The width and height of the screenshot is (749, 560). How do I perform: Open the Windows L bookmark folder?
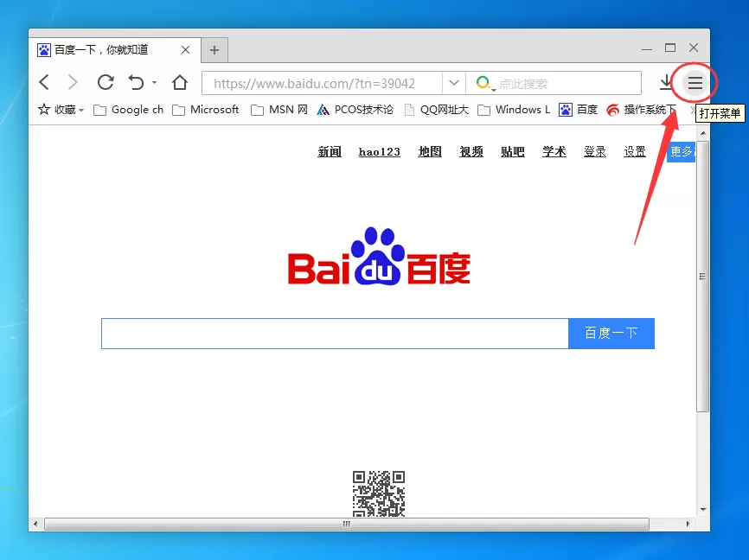pyautogui.click(x=514, y=110)
